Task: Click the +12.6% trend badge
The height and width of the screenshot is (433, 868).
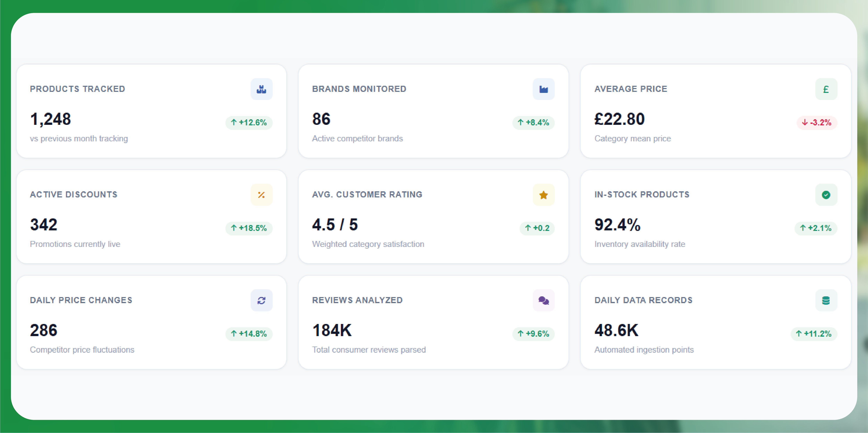Action: coord(249,122)
